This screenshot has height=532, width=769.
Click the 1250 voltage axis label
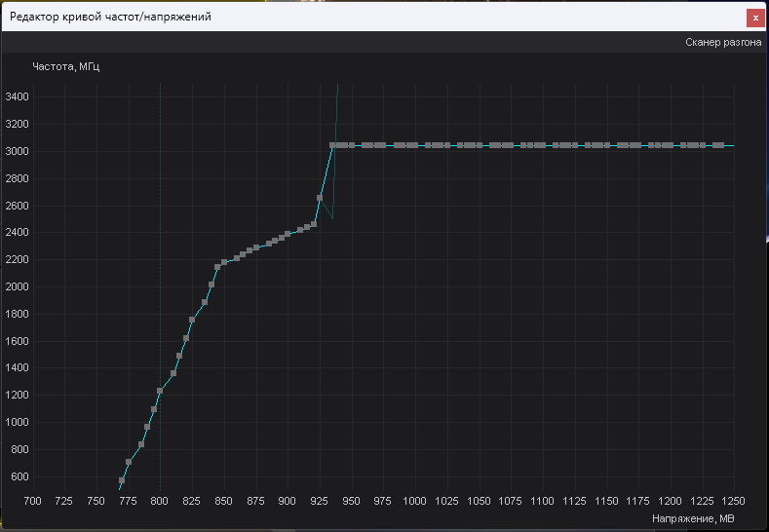click(733, 501)
